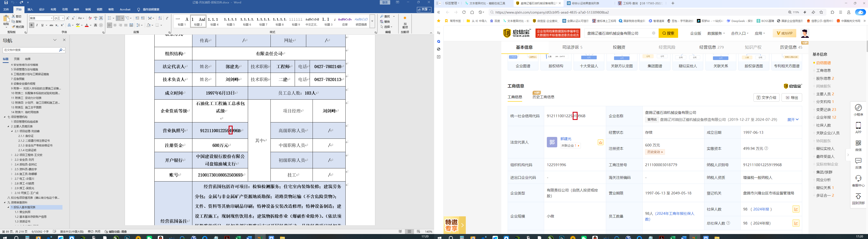Open the Select (选择) dropdown in Word
The width and height of the screenshot is (868, 239).
pos(386,27)
